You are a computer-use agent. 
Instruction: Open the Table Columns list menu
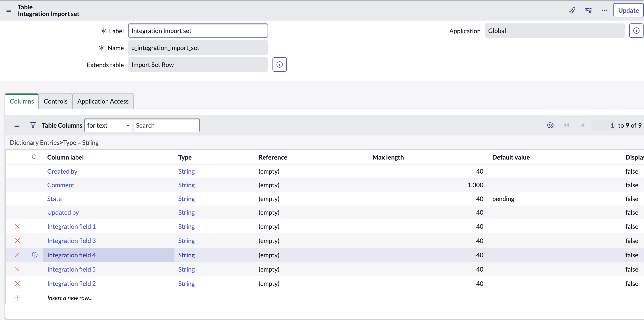click(17, 125)
